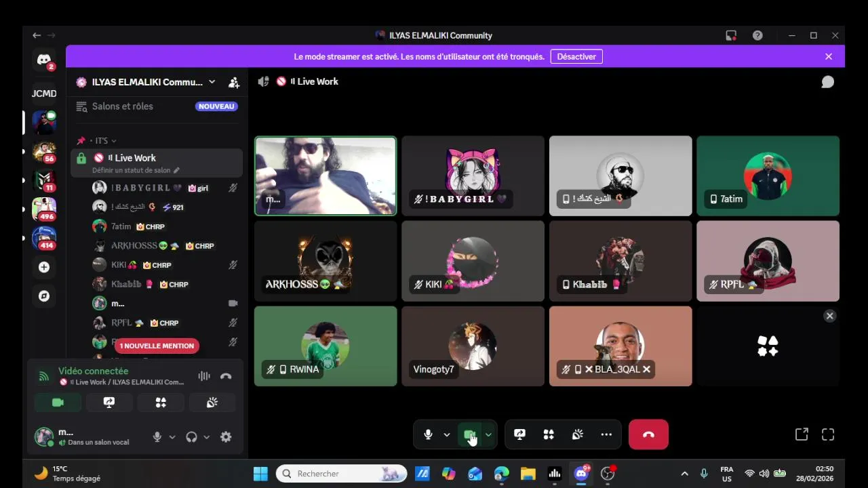Click the invite people icon beside server name

pyautogui.click(x=234, y=82)
